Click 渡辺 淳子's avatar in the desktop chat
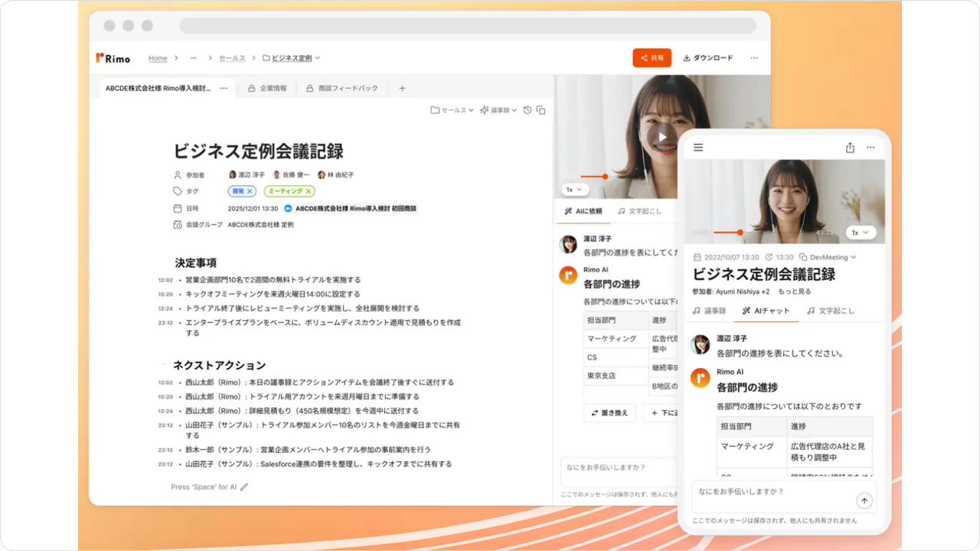The width and height of the screenshot is (980, 551). (568, 244)
